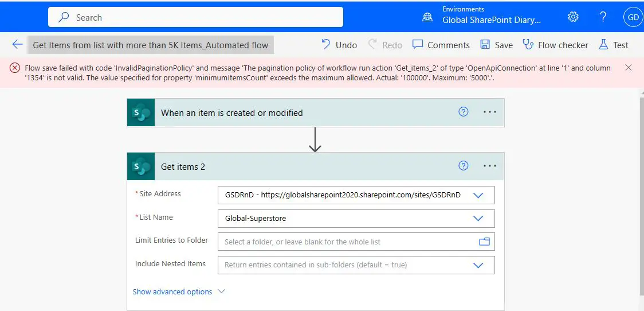The height and width of the screenshot is (311, 644).
Task: Go back with the left arrow
Action: click(17, 44)
